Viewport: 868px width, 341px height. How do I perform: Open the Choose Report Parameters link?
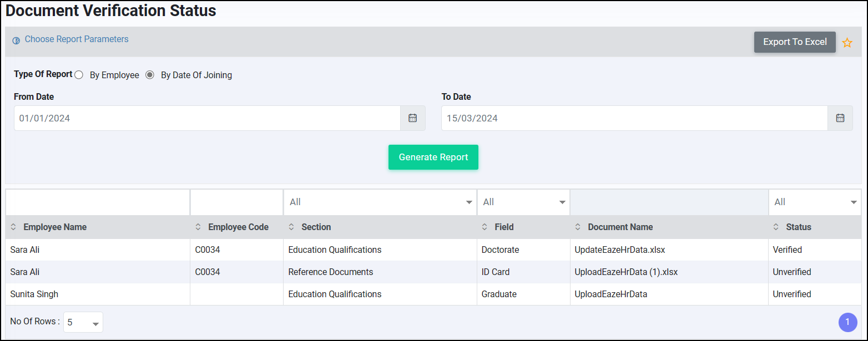pos(77,39)
